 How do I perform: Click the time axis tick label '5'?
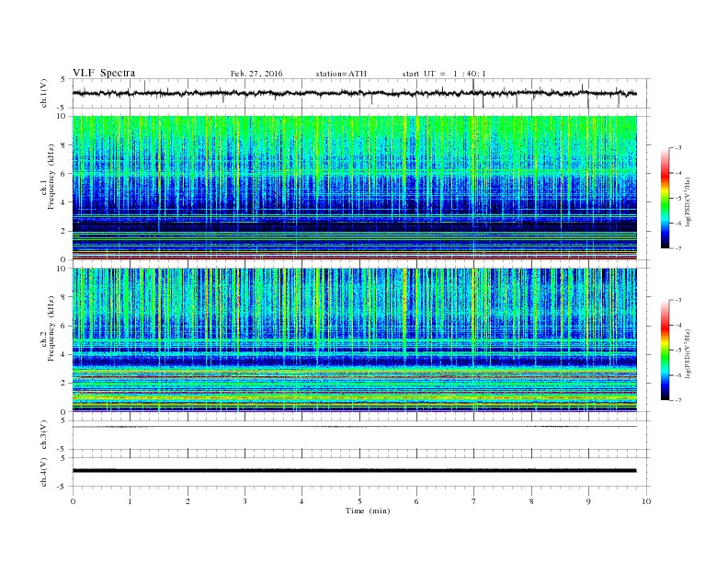point(359,501)
